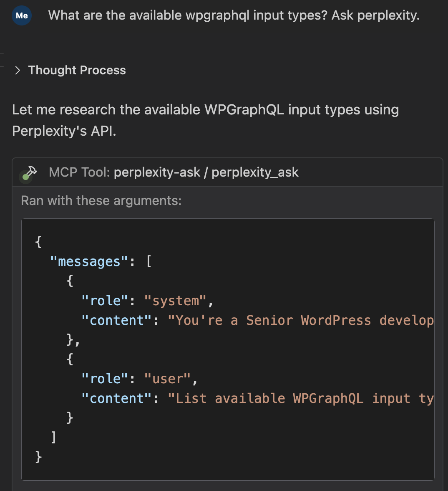Click the "user" role value

pos(167,379)
